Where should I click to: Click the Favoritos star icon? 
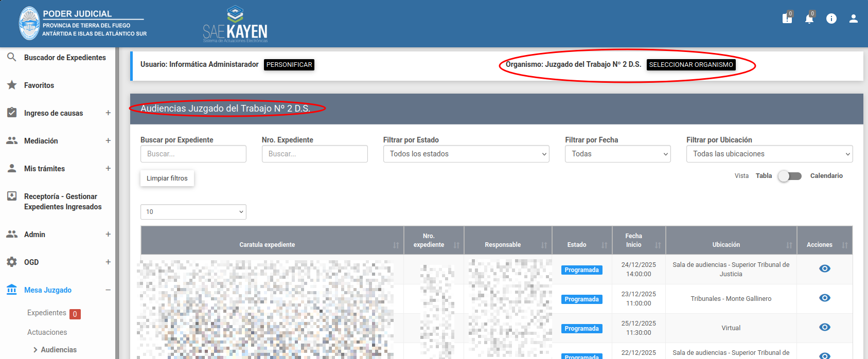pyautogui.click(x=12, y=85)
